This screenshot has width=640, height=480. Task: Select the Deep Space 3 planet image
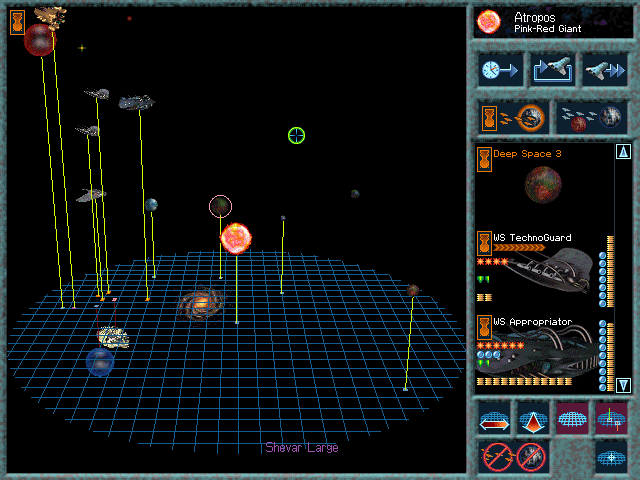point(543,185)
